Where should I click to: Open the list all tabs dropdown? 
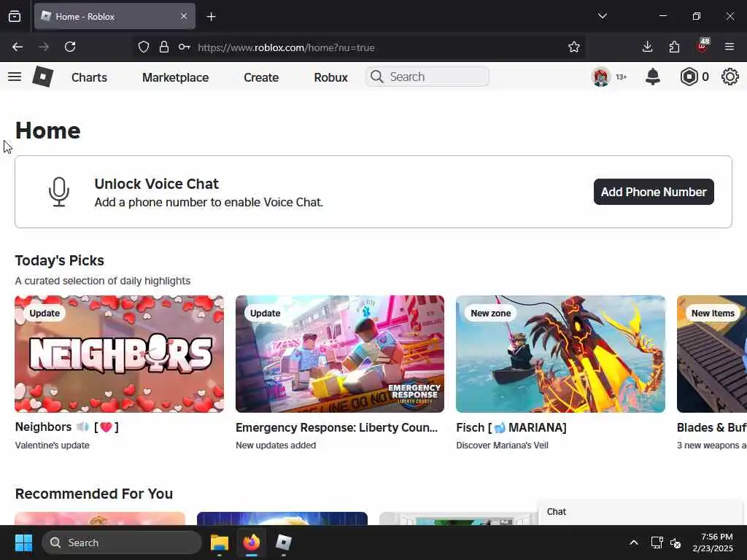point(602,16)
